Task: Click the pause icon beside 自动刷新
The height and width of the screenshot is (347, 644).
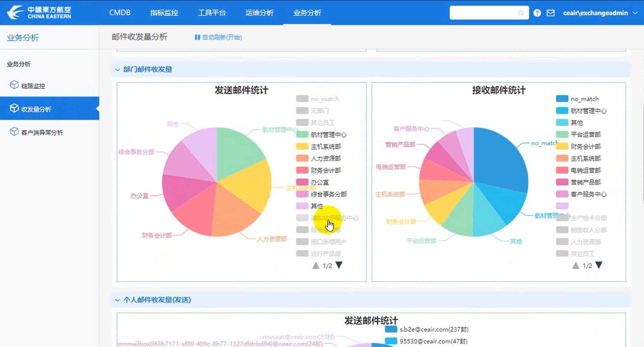Action: coord(197,37)
